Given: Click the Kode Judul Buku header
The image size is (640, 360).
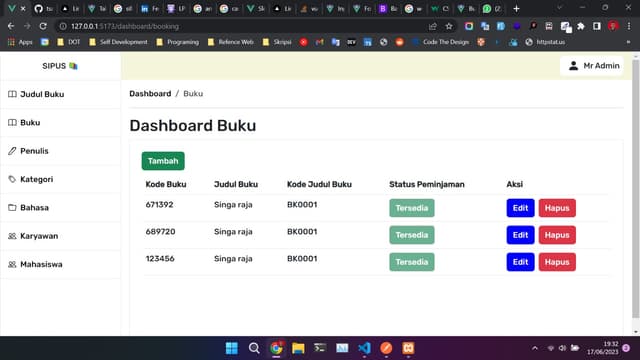Looking at the screenshot, I should (319, 184).
